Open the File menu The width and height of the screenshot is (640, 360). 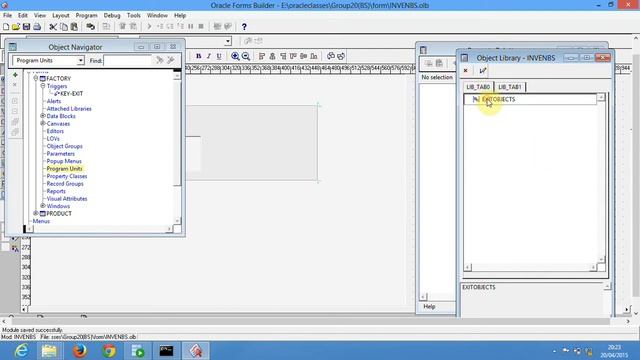[7, 15]
